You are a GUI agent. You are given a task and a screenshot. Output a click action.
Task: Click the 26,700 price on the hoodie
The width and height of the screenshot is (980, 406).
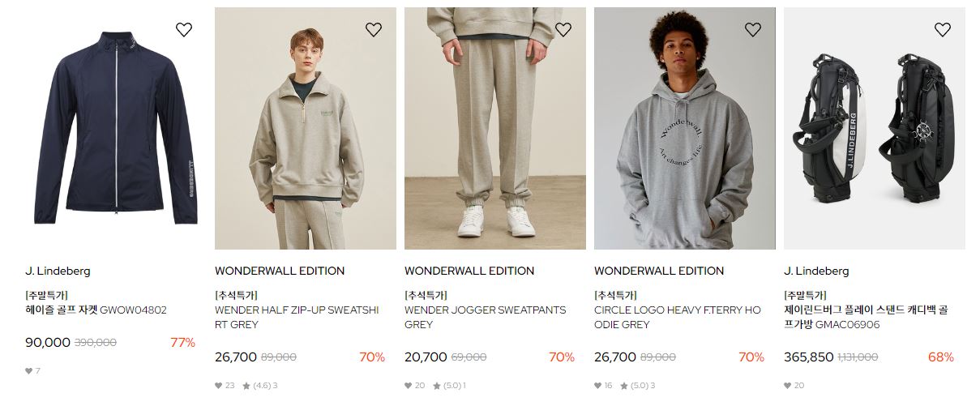(615, 357)
